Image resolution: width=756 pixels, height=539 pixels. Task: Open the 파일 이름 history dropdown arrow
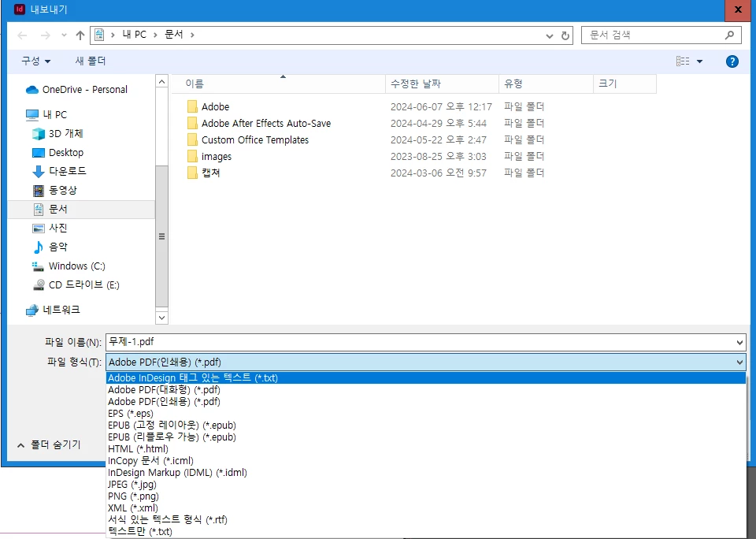pos(739,342)
